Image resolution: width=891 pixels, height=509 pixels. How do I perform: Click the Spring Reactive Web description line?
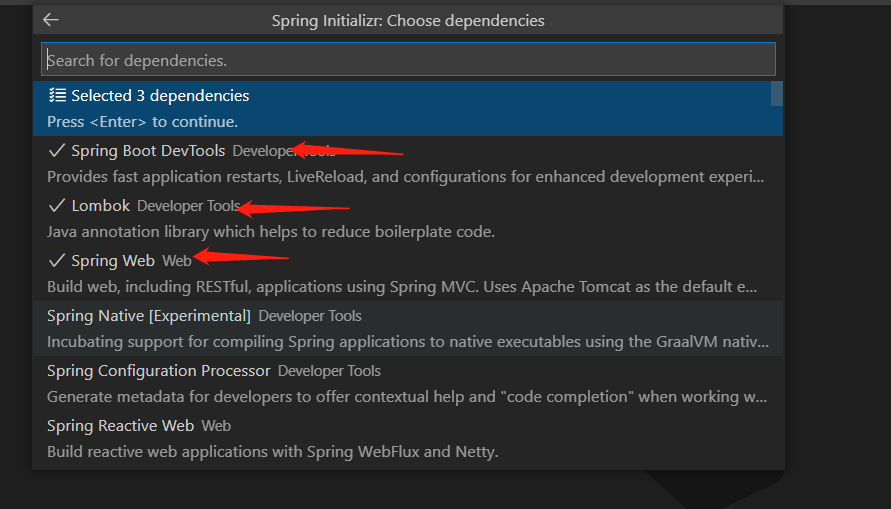pos(272,452)
